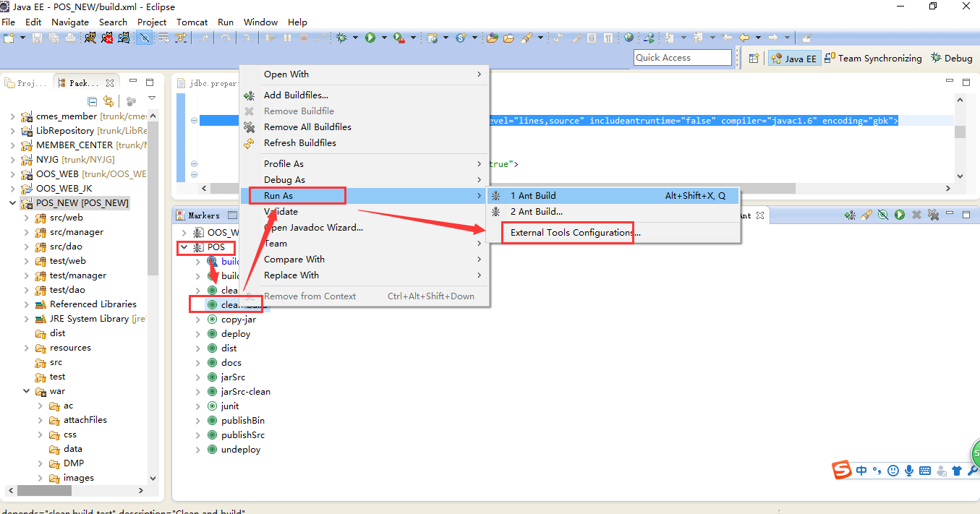
Task: Click the Stop Tomcat toolbar icon
Action: (107, 38)
